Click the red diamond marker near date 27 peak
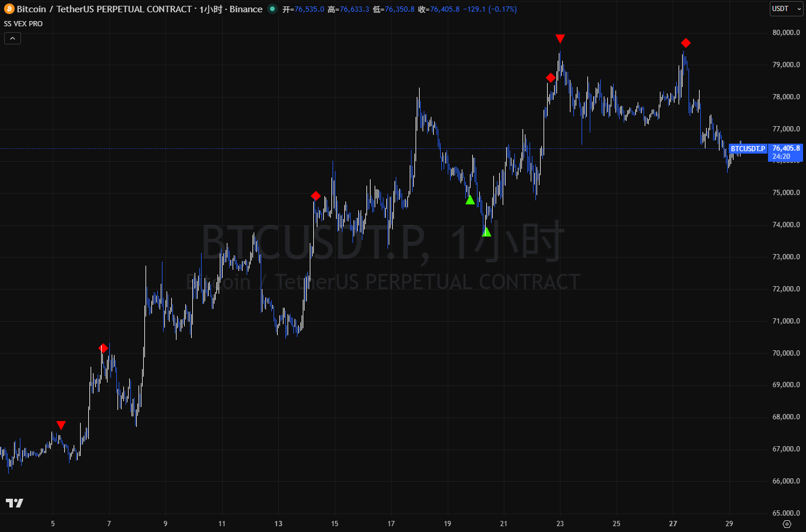The width and height of the screenshot is (806, 532). click(x=686, y=43)
